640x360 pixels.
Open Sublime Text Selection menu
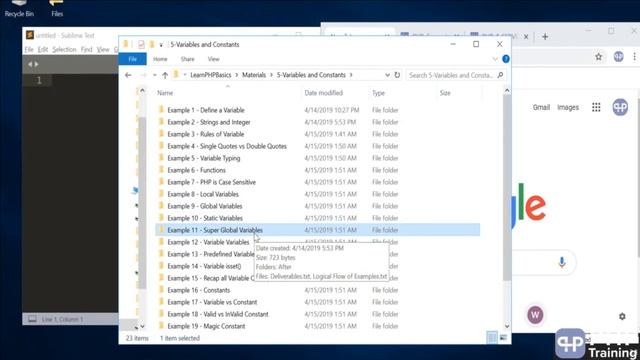[x=64, y=49]
